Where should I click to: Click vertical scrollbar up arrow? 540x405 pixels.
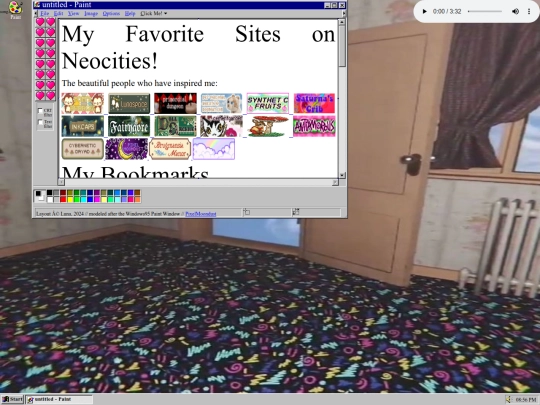point(342,22)
